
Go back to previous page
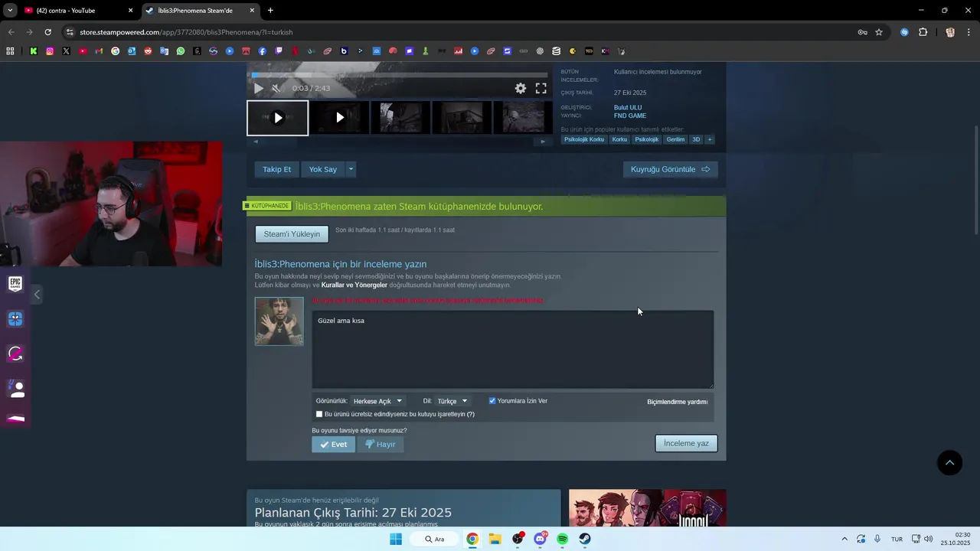click(x=11, y=32)
